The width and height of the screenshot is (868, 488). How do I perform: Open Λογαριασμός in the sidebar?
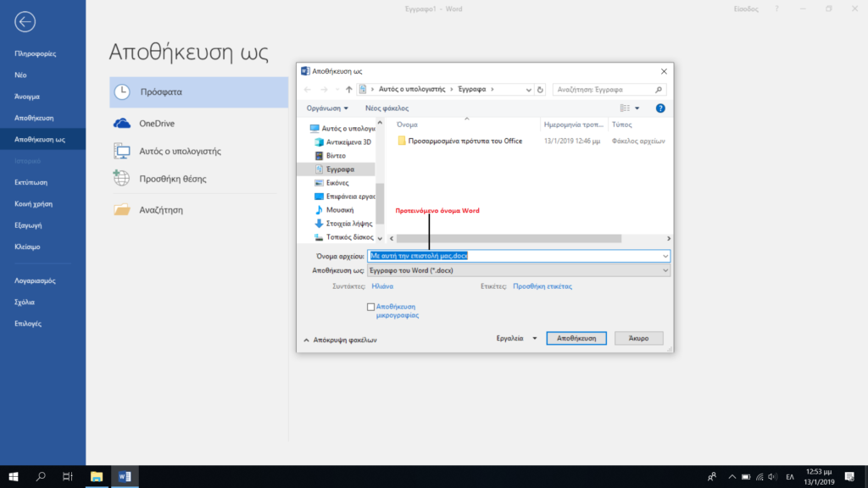pyautogui.click(x=35, y=281)
